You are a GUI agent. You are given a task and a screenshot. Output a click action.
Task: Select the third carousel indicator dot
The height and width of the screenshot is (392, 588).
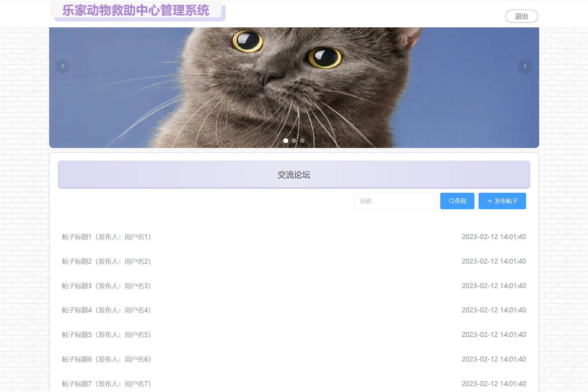click(302, 141)
